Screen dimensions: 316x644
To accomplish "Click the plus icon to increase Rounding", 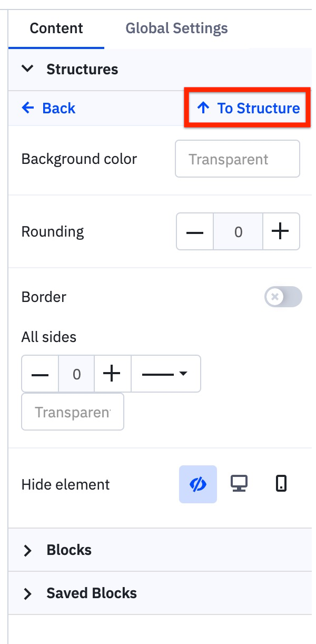I will click(x=281, y=231).
